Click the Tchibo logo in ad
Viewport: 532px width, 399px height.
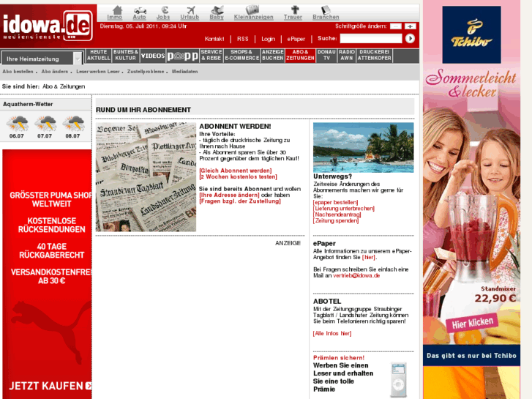(471, 34)
